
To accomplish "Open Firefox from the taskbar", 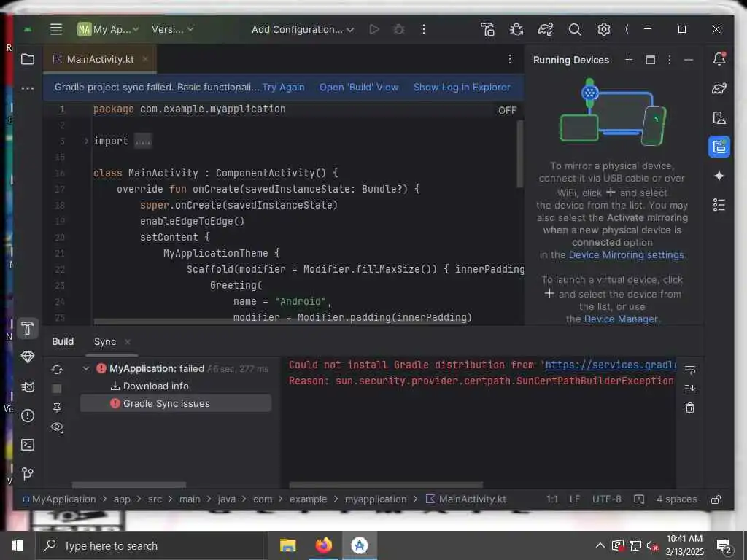I will 323,545.
